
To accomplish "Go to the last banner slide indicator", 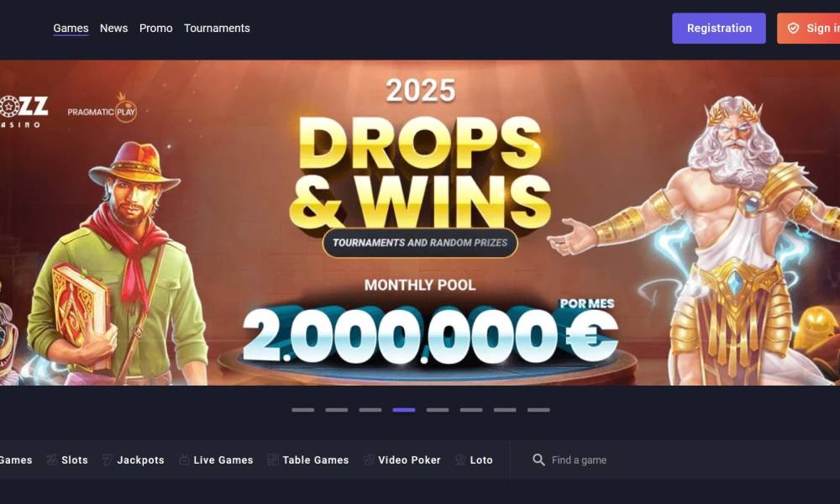I will point(538,410).
